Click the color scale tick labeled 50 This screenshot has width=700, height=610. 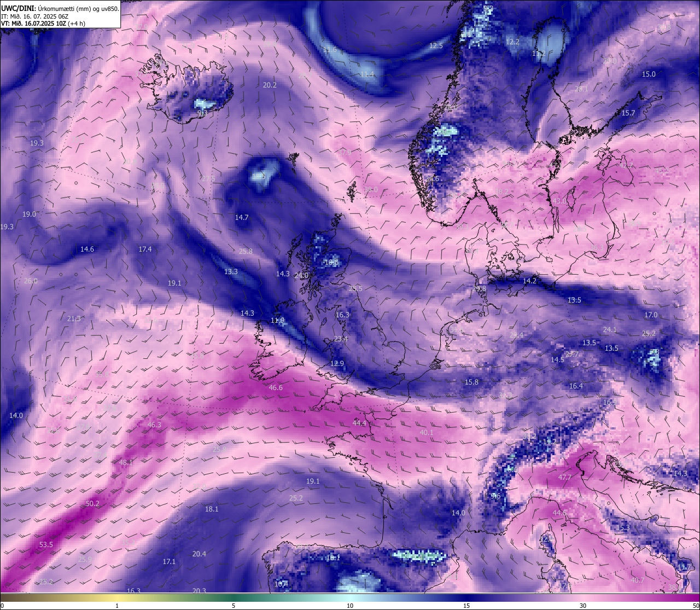tap(695, 605)
